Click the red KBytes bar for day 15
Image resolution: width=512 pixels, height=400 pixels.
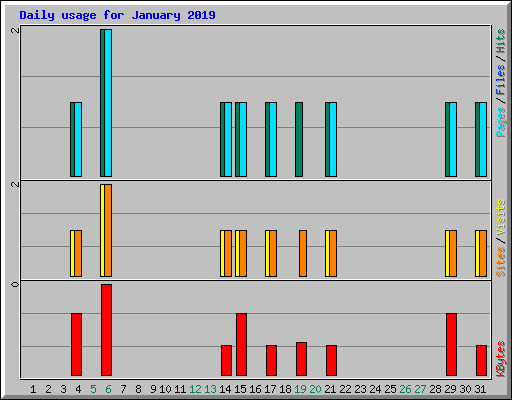click(241, 344)
